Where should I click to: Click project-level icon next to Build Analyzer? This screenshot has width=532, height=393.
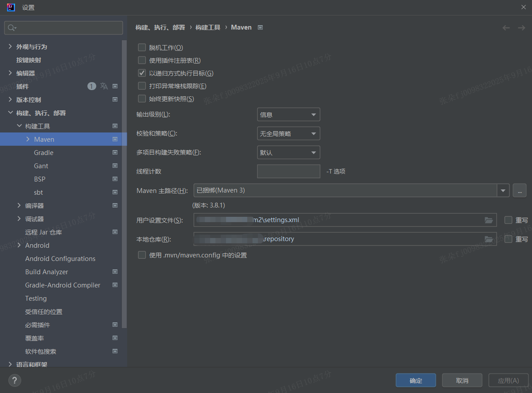115,272
